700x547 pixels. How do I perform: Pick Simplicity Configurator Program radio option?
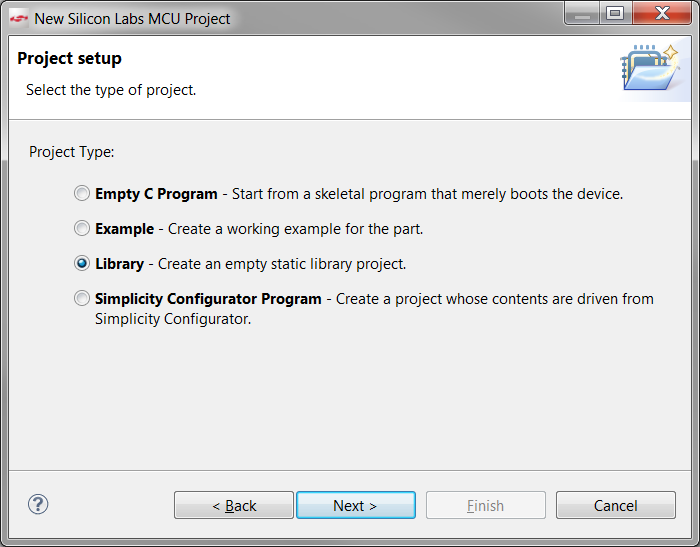click(x=82, y=298)
